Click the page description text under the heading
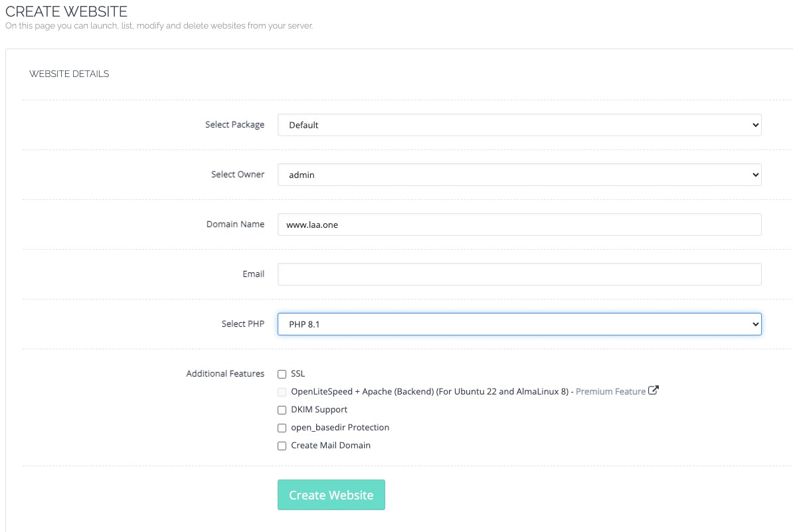793x532 pixels. click(159, 26)
